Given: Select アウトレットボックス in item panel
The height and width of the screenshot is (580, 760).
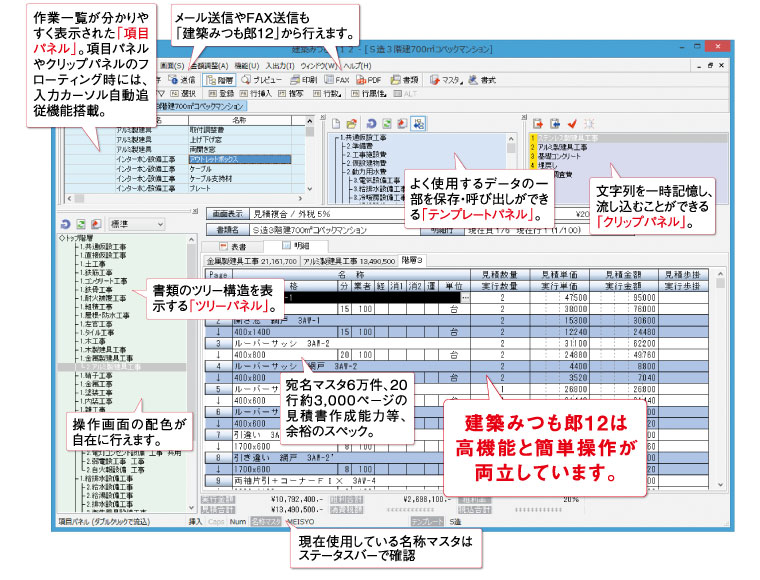Looking at the screenshot, I should 240,159.
